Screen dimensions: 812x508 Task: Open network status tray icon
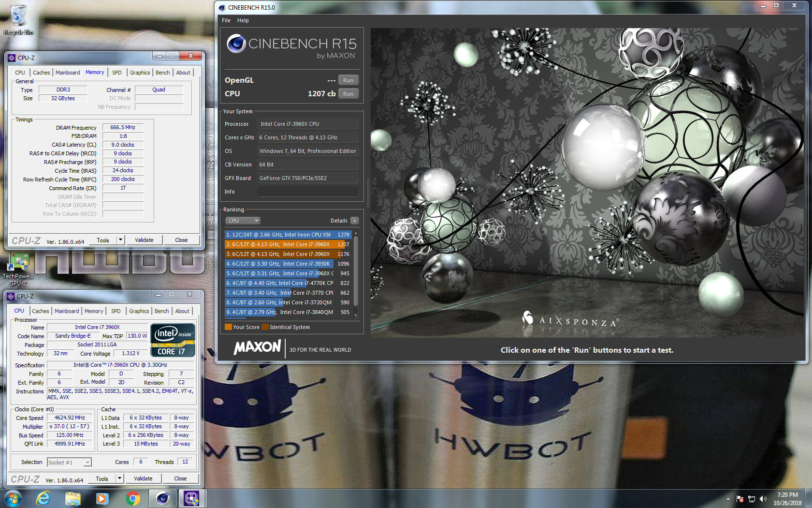pos(752,499)
